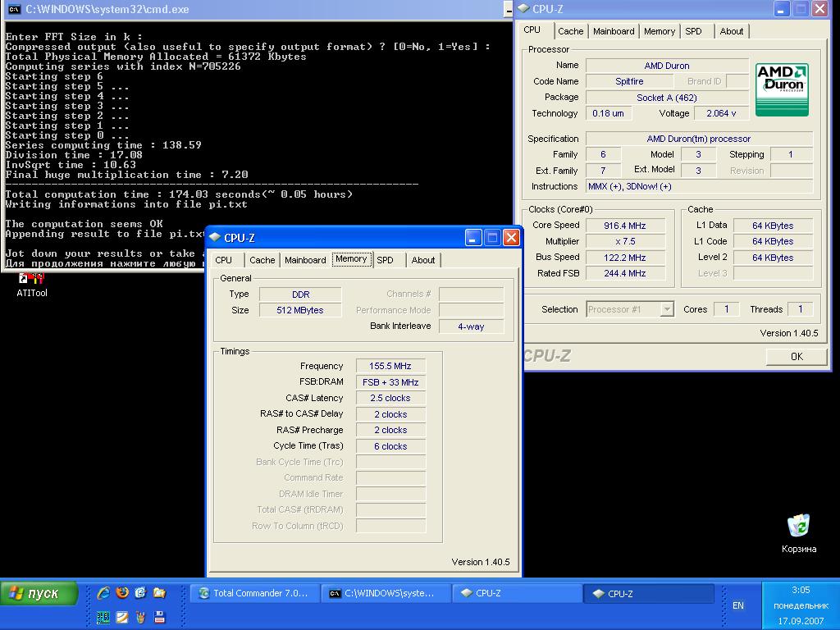Click the hand-shaped quick launch icon

pos(140,617)
